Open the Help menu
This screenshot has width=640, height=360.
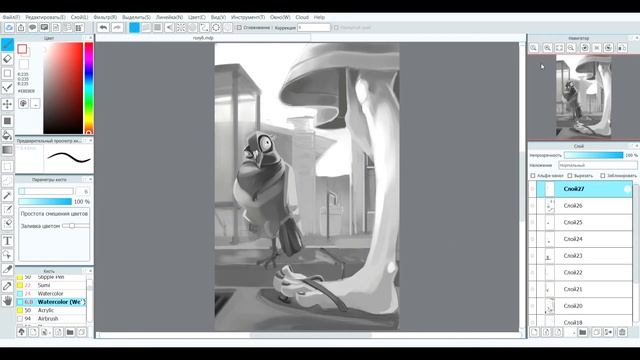click(319, 17)
